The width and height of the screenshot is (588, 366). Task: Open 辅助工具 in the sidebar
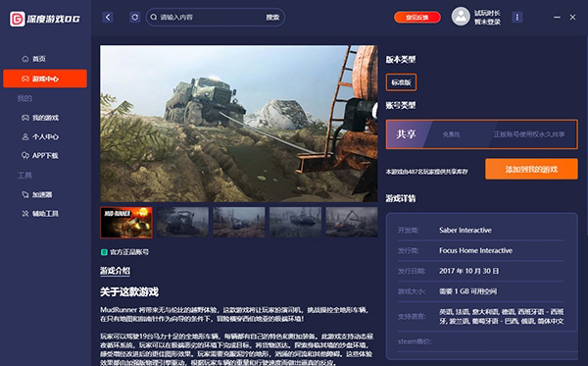pyautogui.click(x=40, y=214)
